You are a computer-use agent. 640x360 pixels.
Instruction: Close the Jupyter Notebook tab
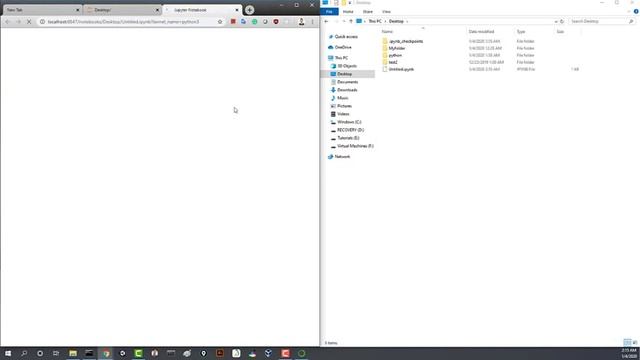237,10
